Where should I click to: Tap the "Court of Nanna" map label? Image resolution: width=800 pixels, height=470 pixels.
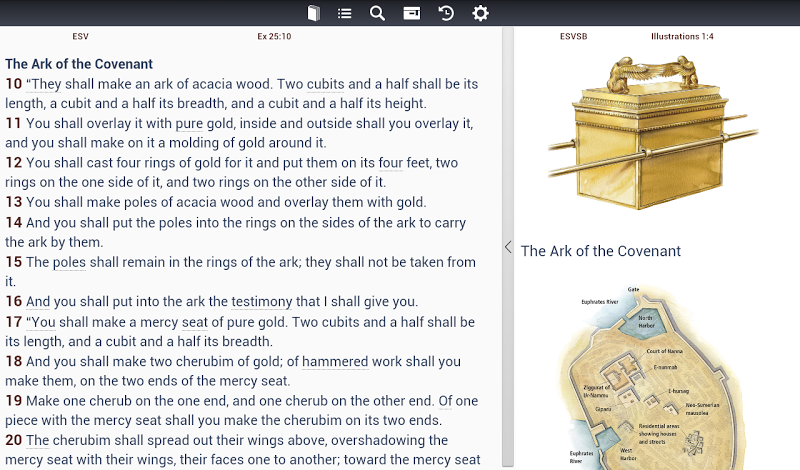click(x=664, y=351)
